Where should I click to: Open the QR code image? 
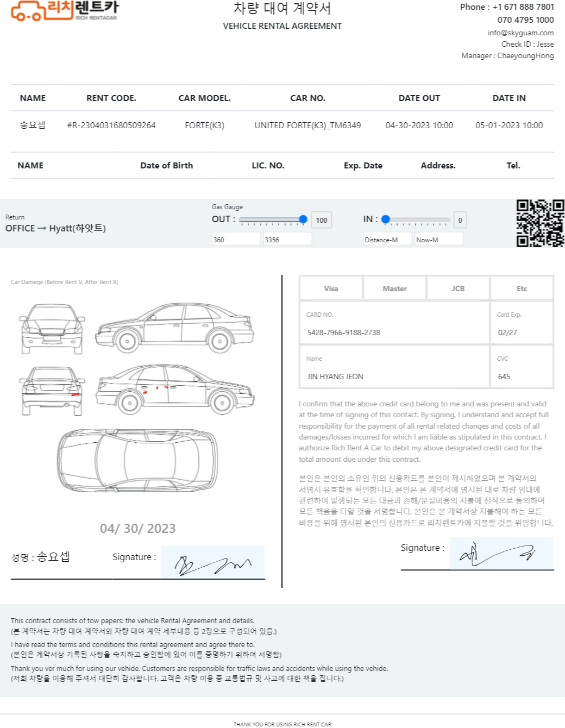pyautogui.click(x=540, y=223)
